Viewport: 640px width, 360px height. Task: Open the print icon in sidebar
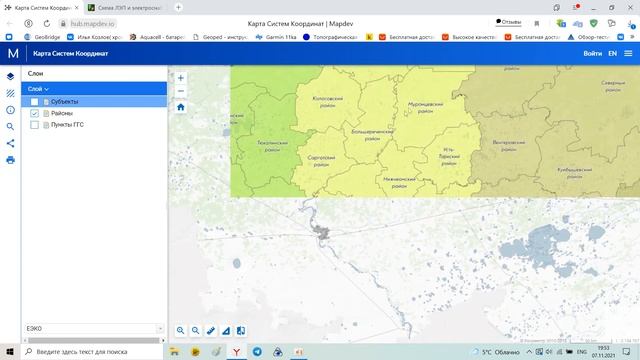click(11, 160)
